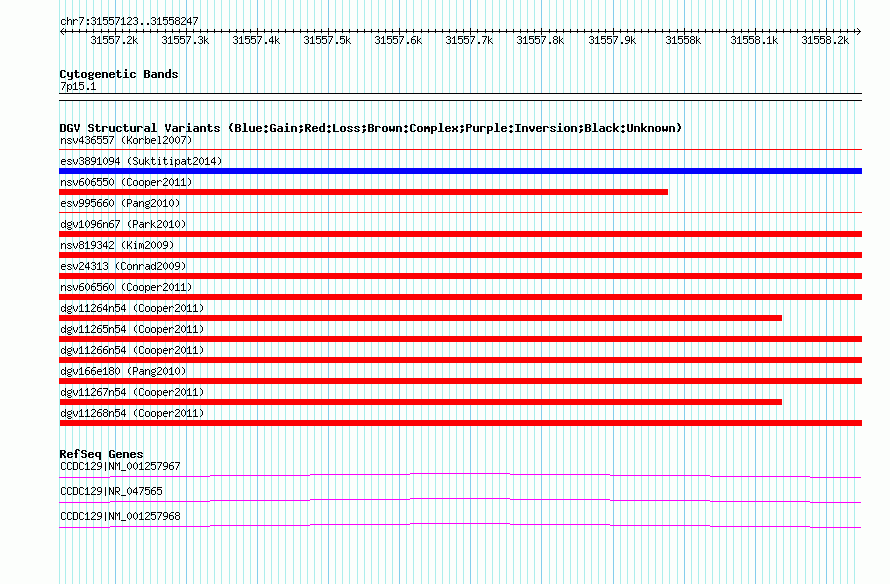Screen dimensions: 890x584
Task: Open the dgv11265n54 (Cooper2011) entry
Action: pos(132,329)
